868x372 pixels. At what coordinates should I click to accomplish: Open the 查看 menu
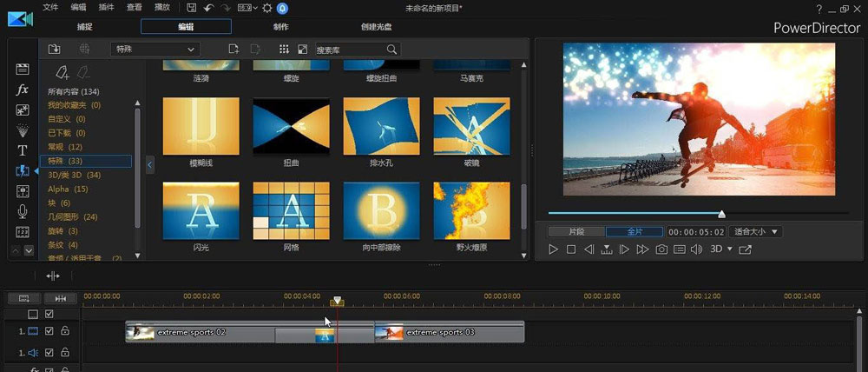click(x=134, y=8)
